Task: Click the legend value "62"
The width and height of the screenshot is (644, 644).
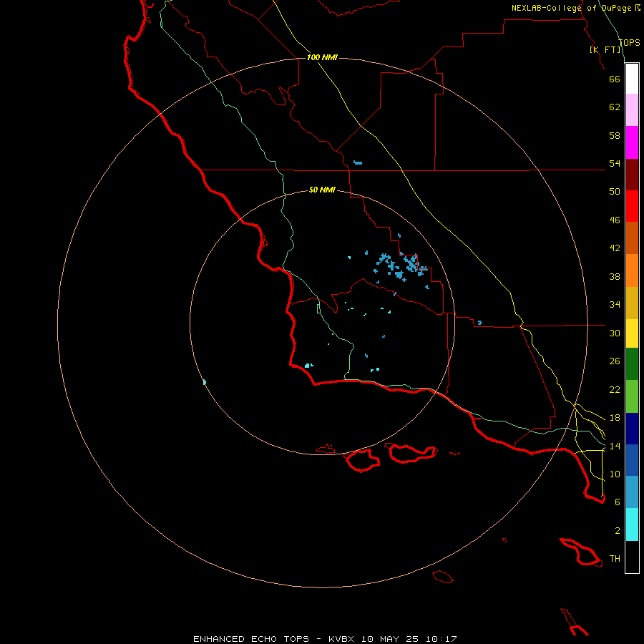Action: tap(615, 107)
